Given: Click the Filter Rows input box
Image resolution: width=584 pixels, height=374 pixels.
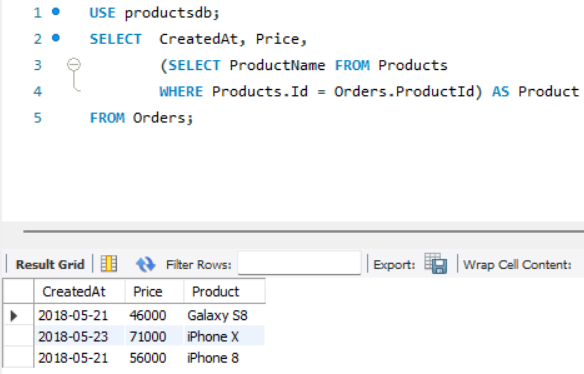Looking at the screenshot, I should 299,263.
